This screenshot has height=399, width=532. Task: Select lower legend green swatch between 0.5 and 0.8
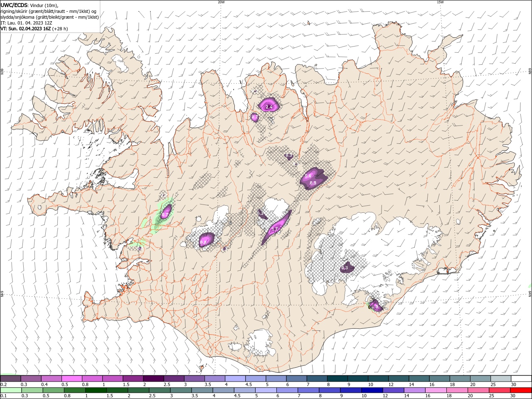tap(54, 390)
